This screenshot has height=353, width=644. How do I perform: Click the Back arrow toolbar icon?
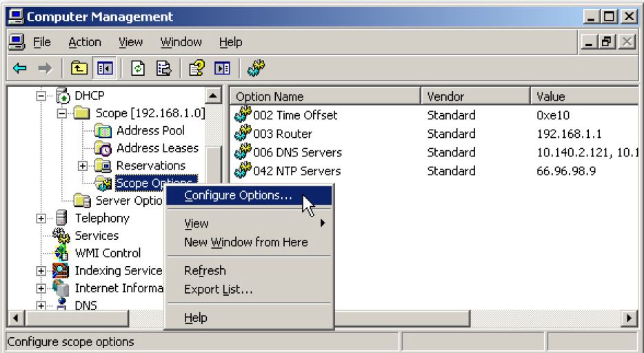20,68
